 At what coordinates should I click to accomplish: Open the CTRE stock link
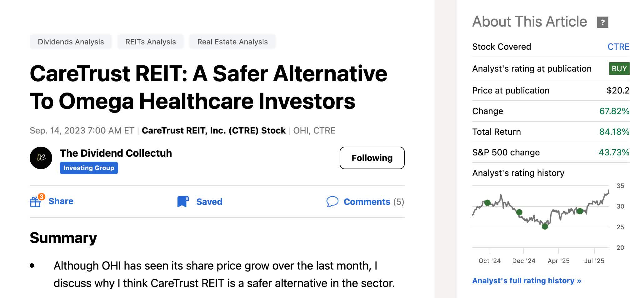[619, 46]
